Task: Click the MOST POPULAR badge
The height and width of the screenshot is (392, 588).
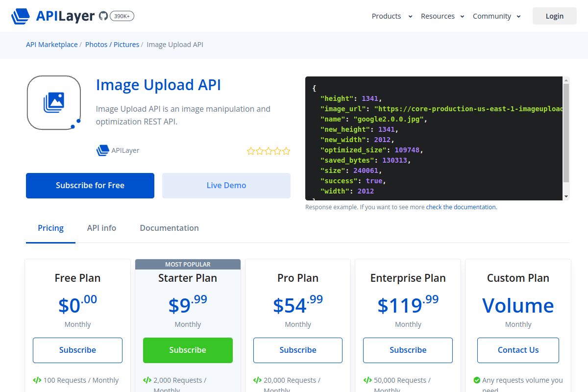Action: pyautogui.click(x=188, y=265)
